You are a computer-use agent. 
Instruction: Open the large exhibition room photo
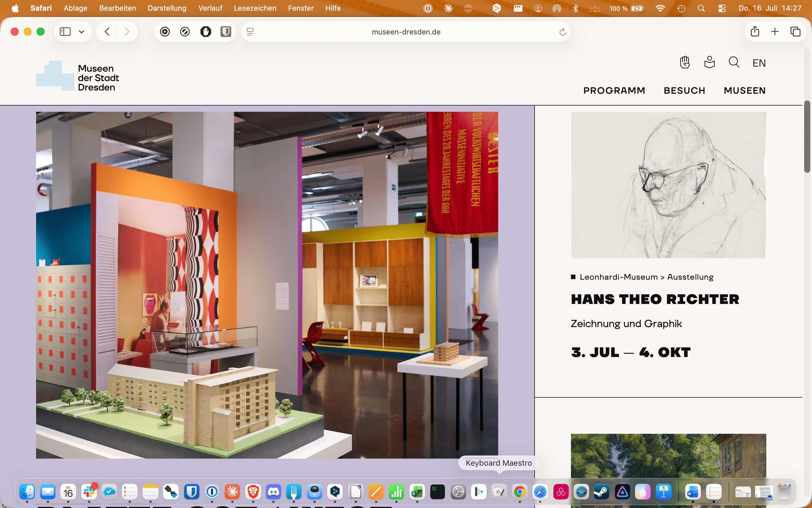pos(267,285)
